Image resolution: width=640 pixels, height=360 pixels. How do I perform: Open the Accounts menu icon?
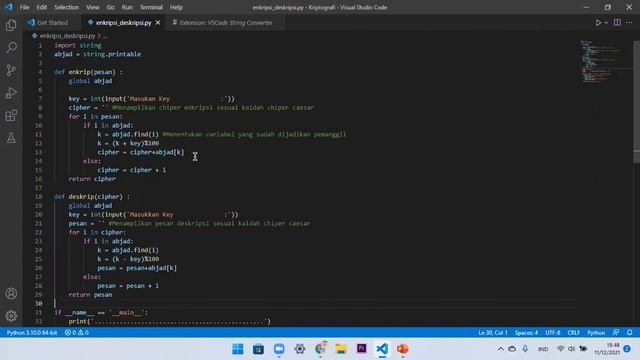click(11, 293)
